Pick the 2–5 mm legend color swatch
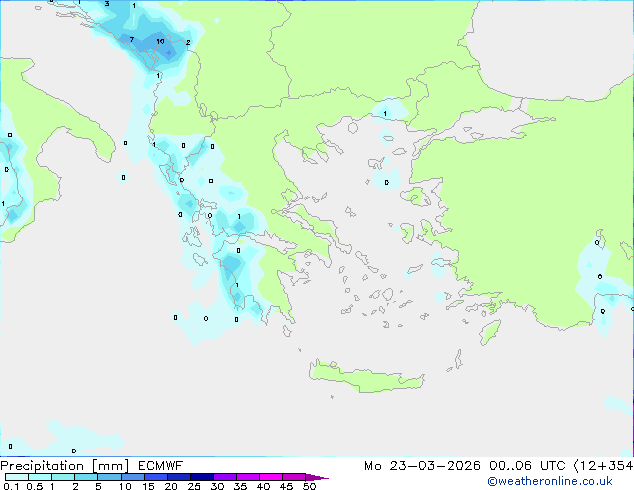634x490 pixels. coord(86,477)
